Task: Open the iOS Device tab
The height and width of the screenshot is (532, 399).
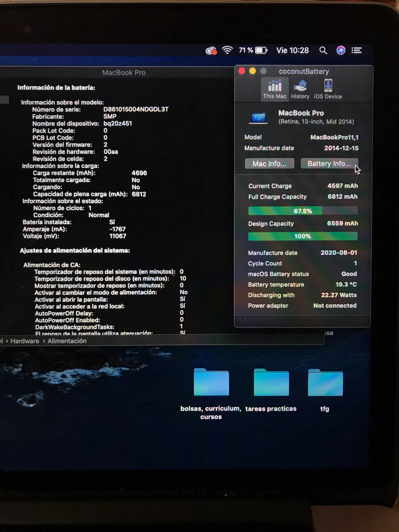Action: pos(328,89)
